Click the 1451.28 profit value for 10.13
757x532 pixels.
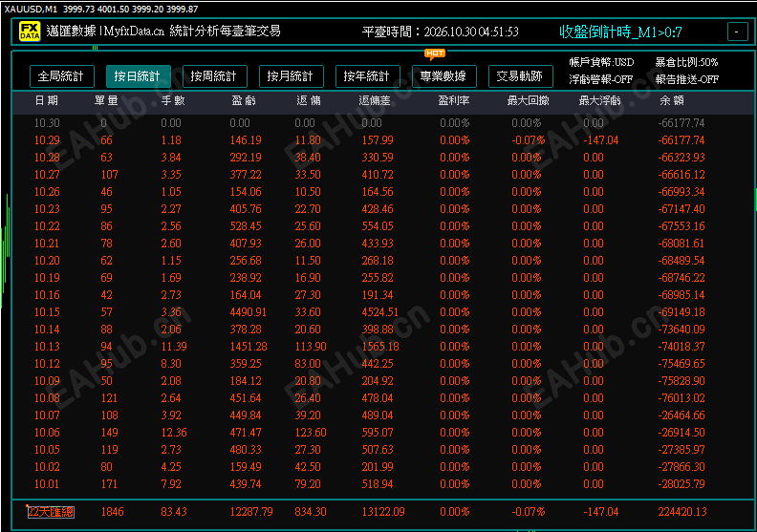(249, 347)
